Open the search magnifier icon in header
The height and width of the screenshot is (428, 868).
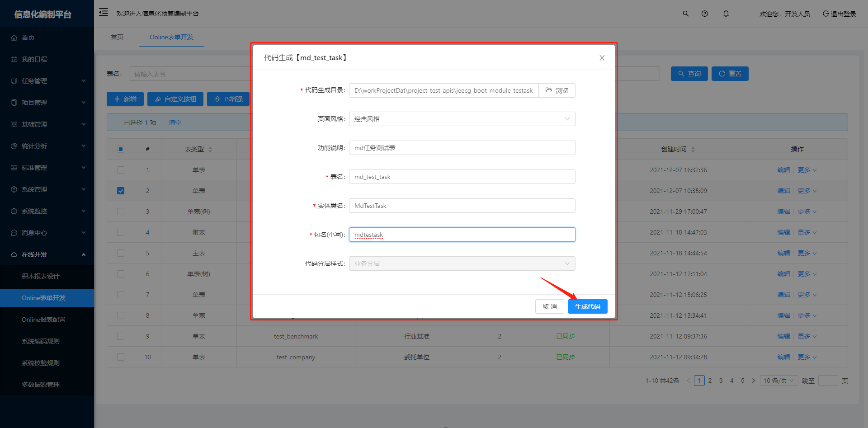coord(686,14)
